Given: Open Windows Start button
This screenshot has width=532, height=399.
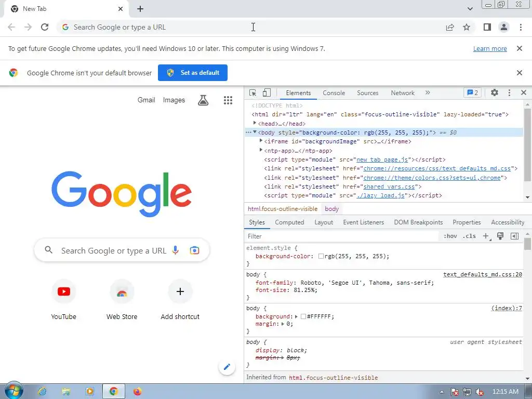Looking at the screenshot, I should 14,391.
